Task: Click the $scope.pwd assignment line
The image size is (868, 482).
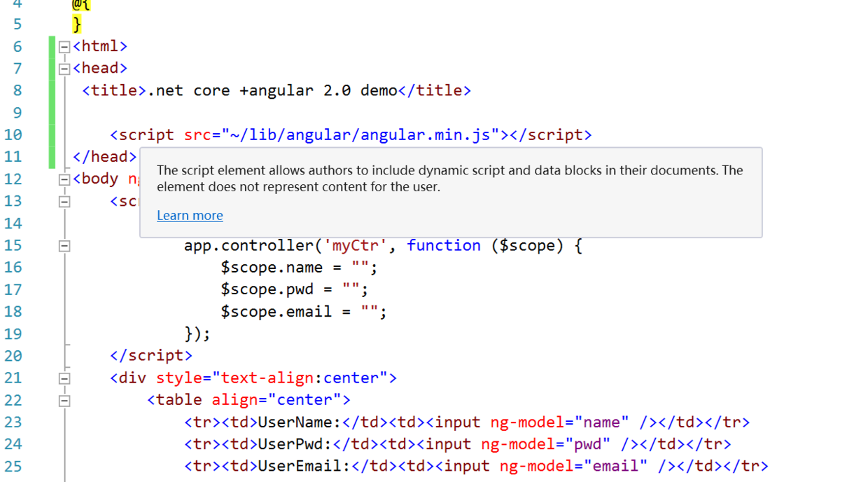Action: tap(294, 289)
